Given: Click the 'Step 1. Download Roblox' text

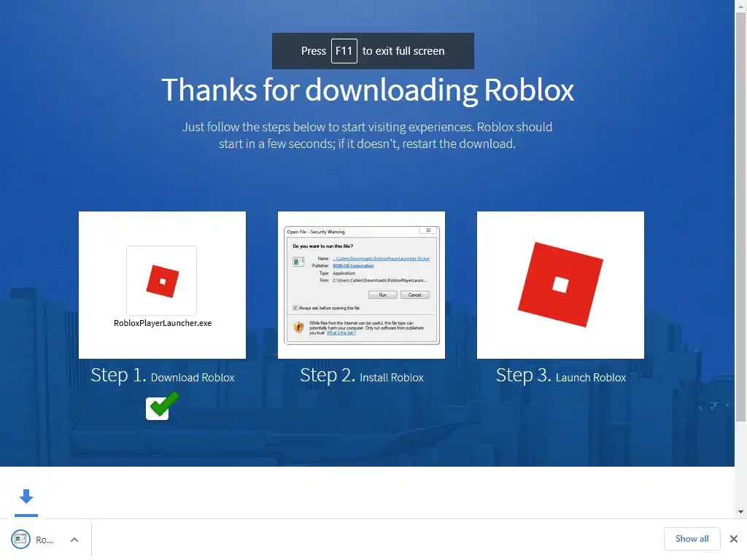Looking at the screenshot, I should pyautogui.click(x=163, y=376).
